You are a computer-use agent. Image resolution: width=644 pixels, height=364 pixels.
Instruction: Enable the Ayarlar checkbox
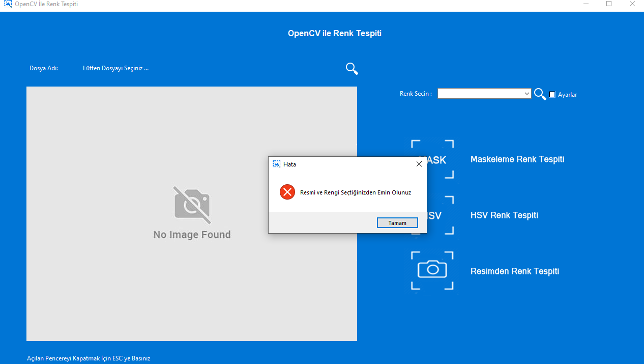[x=552, y=94]
